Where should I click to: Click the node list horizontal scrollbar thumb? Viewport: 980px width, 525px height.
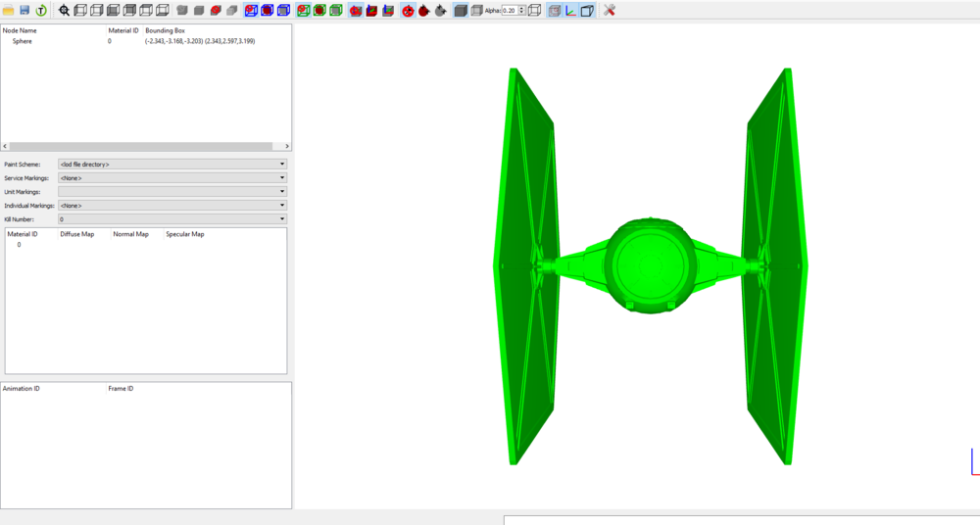coord(141,146)
